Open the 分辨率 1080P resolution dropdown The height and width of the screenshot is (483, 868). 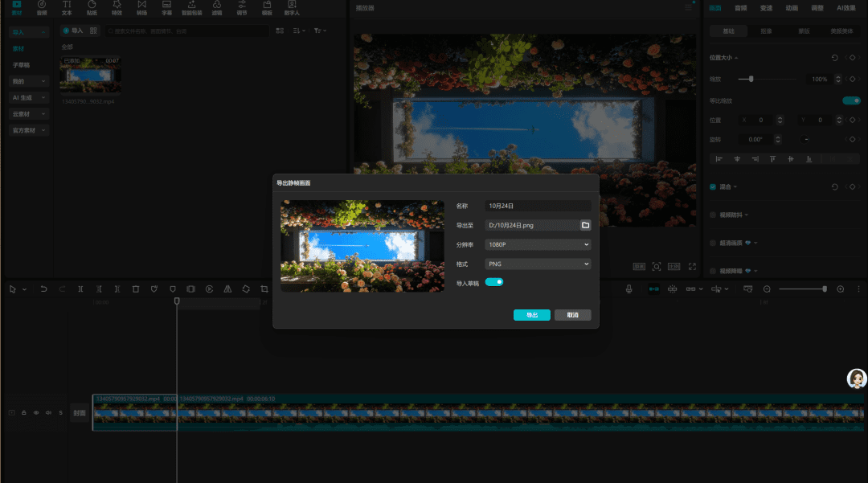click(538, 244)
